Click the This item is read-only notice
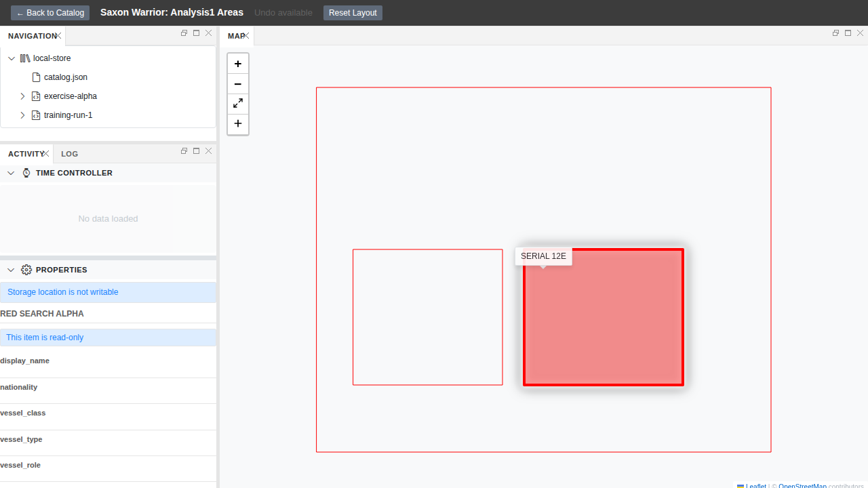This screenshot has width=868, height=488. [108, 338]
